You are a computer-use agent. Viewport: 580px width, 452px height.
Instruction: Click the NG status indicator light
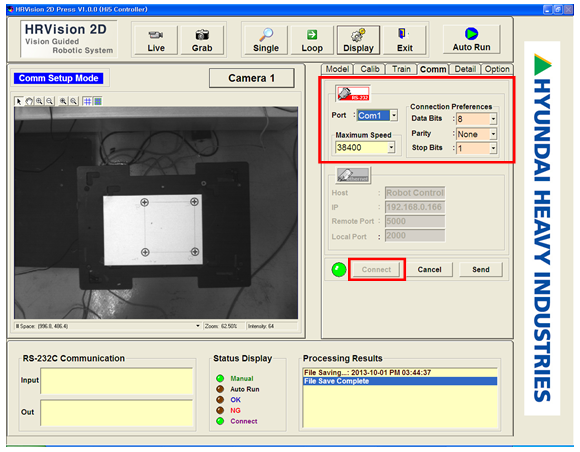[220, 410]
